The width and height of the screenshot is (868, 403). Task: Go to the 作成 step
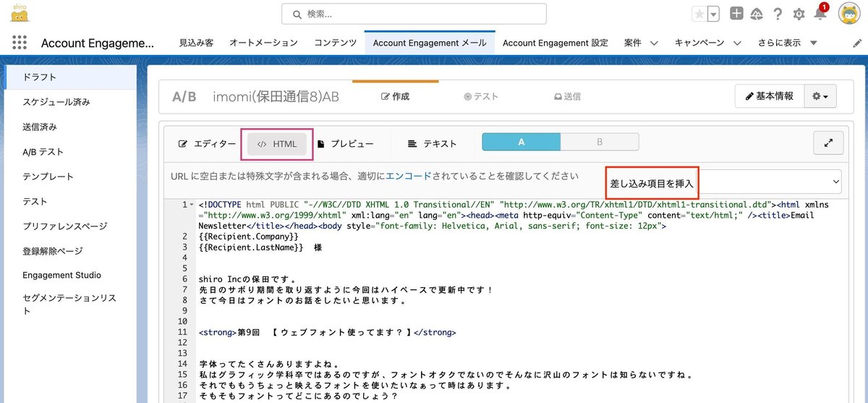coord(395,96)
